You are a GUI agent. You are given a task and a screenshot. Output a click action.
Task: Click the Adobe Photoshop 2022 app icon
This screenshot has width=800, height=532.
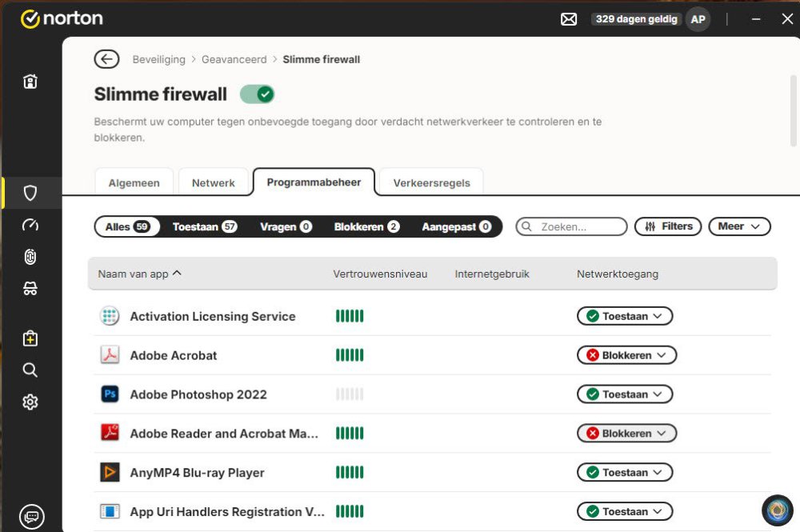[x=110, y=394]
